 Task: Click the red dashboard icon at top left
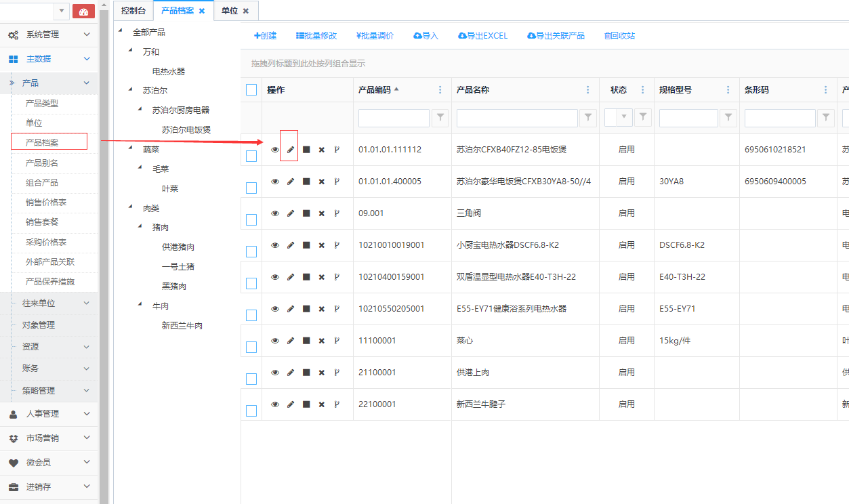pyautogui.click(x=83, y=11)
